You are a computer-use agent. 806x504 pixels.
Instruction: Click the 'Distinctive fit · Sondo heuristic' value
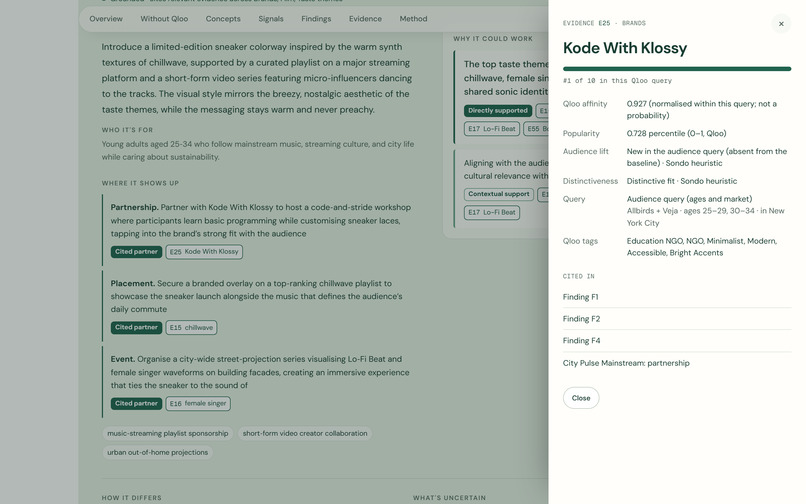point(682,181)
